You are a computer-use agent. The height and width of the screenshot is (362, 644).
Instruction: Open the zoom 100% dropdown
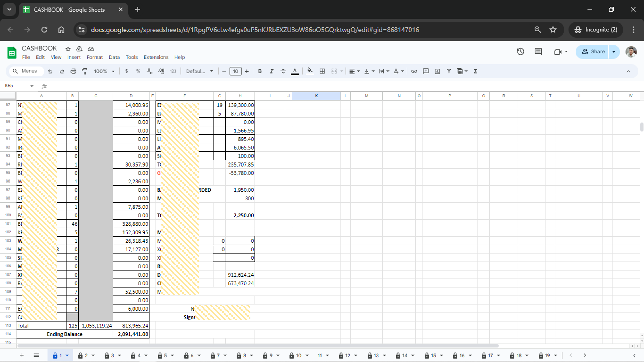pos(104,71)
